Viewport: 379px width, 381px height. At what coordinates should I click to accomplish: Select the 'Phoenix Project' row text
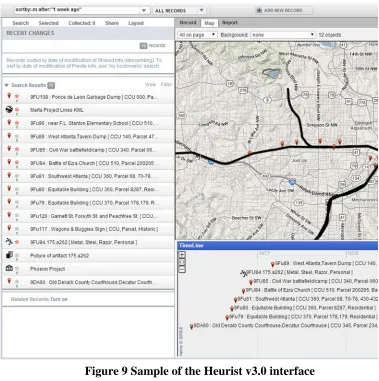[48, 269]
